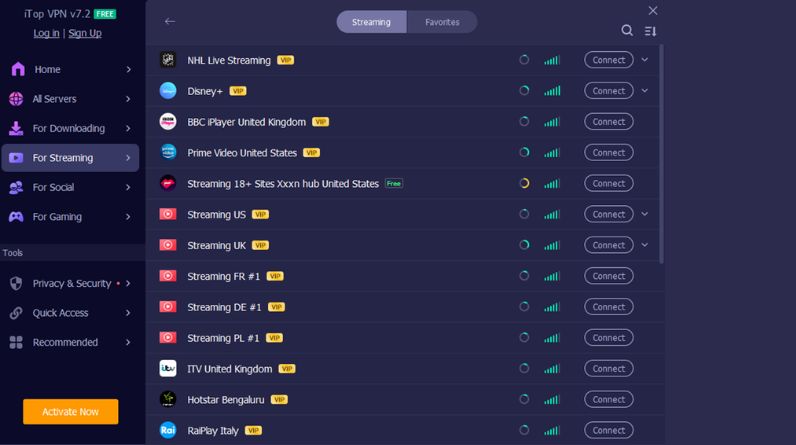Viewport: 796px width, 445px height.
Task: Click the Hotstar Bengaluru logo icon
Action: click(x=168, y=399)
